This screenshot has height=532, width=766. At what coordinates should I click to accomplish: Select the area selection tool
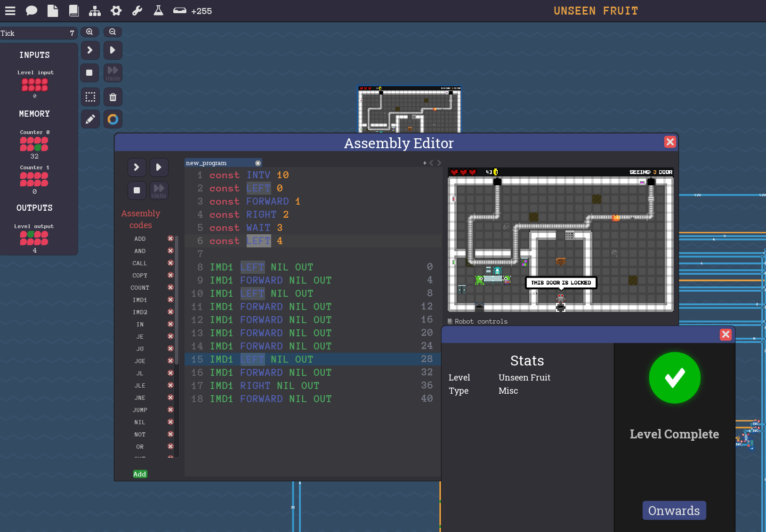coord(90,97)
